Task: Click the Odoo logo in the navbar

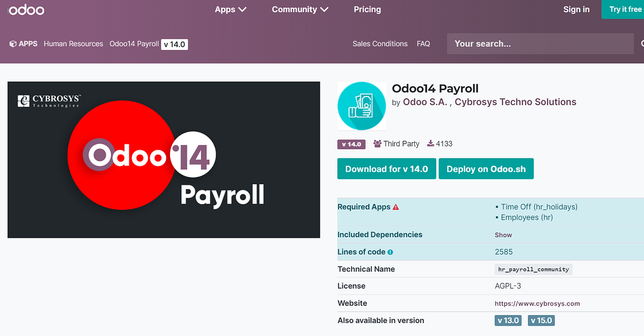Action: 26,9
